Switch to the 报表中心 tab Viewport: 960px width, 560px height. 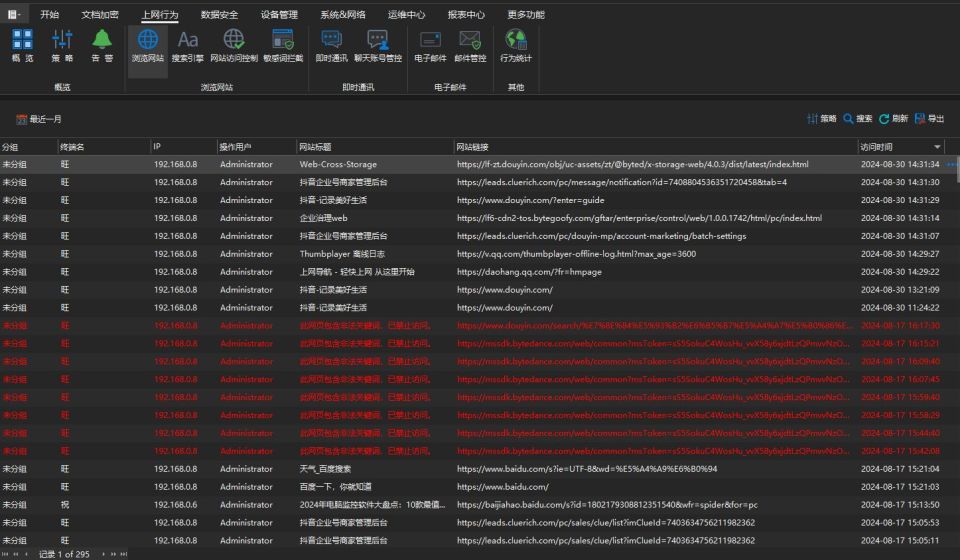[466, 14]
